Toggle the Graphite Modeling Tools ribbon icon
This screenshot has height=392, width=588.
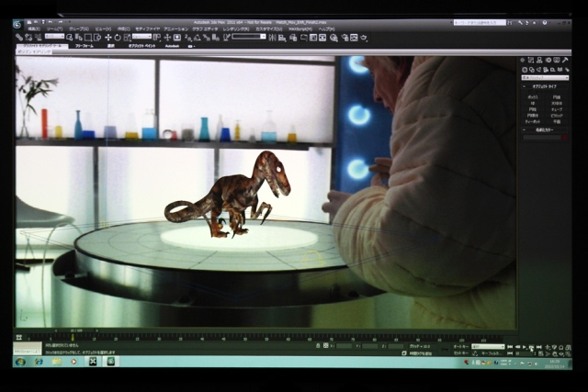pos(304,38)
